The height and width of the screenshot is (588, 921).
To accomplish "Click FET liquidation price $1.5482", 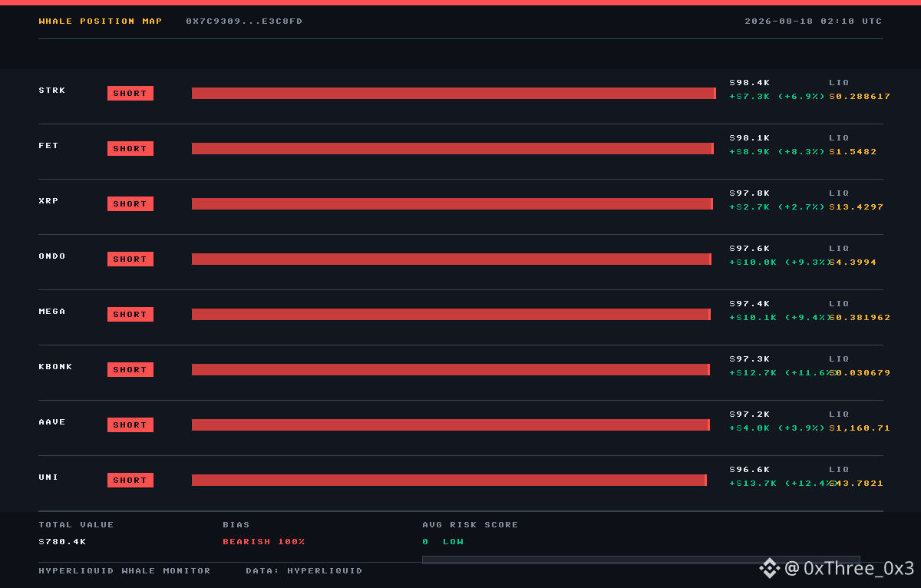I will click(x=853, y=152).
